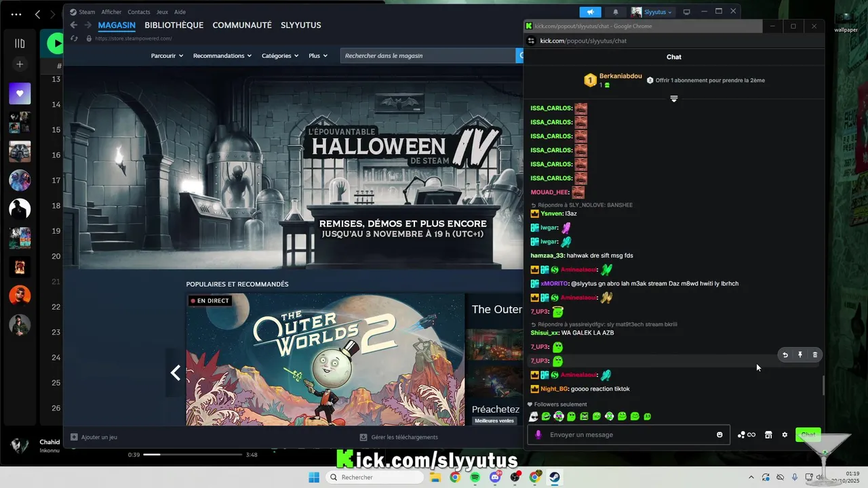Open Steam notifications bell
This screenshot has height=488, width=868.
tap(616, 12)
